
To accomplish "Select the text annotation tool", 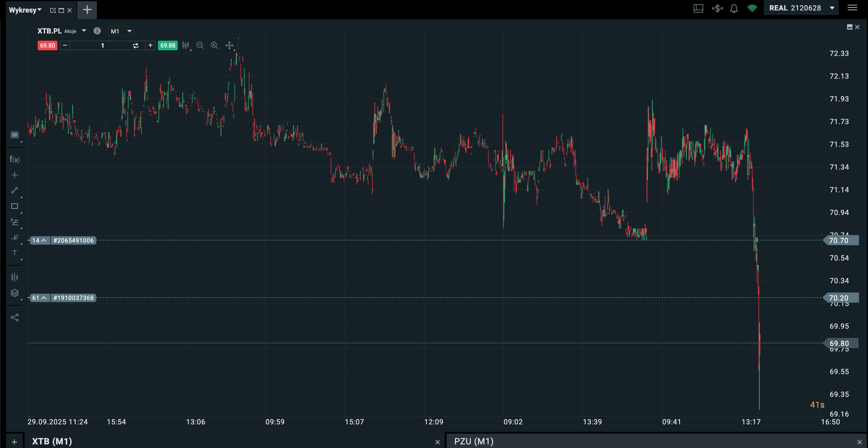I will [x=14, y=253].
